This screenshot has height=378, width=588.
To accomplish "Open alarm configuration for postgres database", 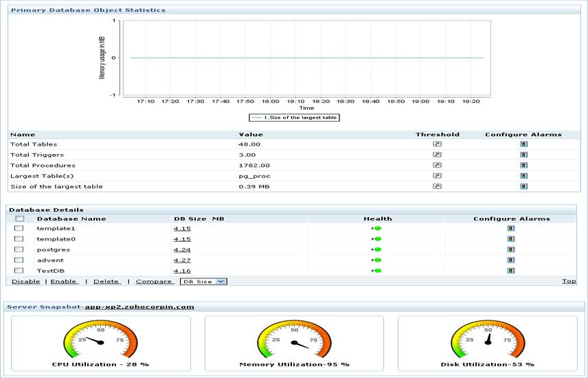I will pyautogui.click(x=510, y=249).
